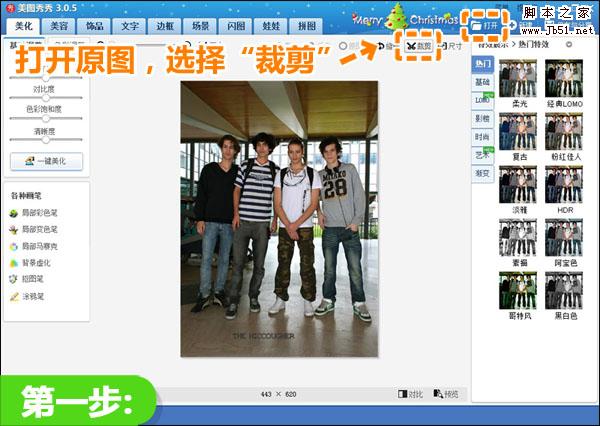The width and height of the screenshot is (600, 426).
Task: Toggle the 对比 compare view
Action: pos(410,394)
